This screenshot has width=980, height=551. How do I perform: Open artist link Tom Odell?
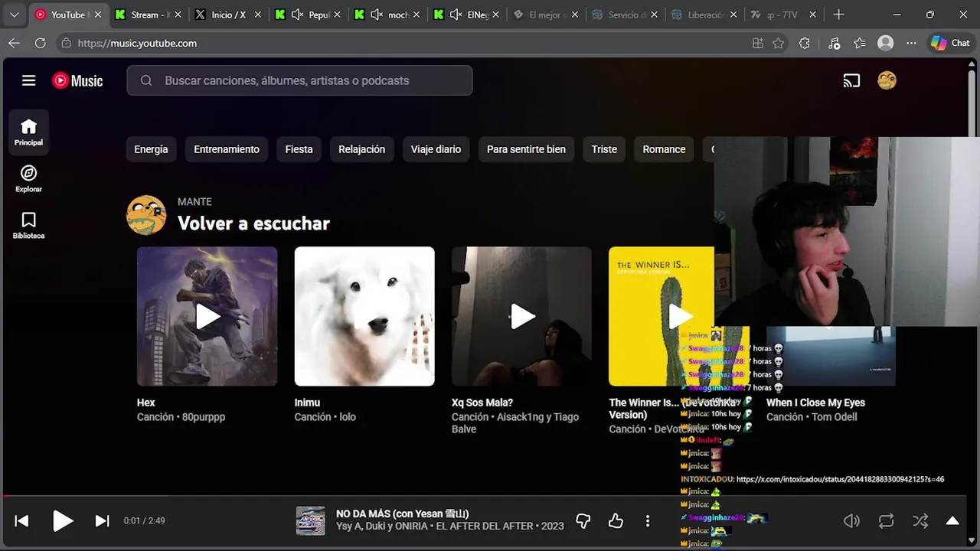834,417
